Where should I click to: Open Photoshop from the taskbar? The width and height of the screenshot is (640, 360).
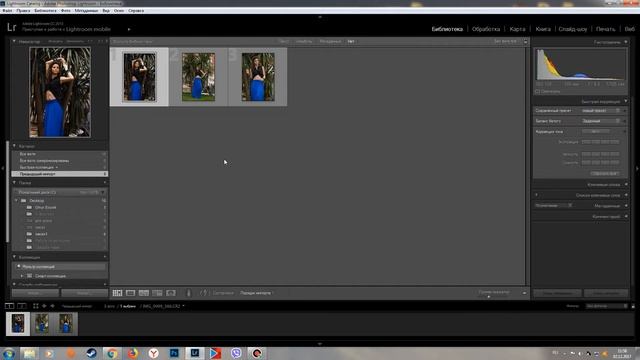pyautogui.click(x=174, y=353)
